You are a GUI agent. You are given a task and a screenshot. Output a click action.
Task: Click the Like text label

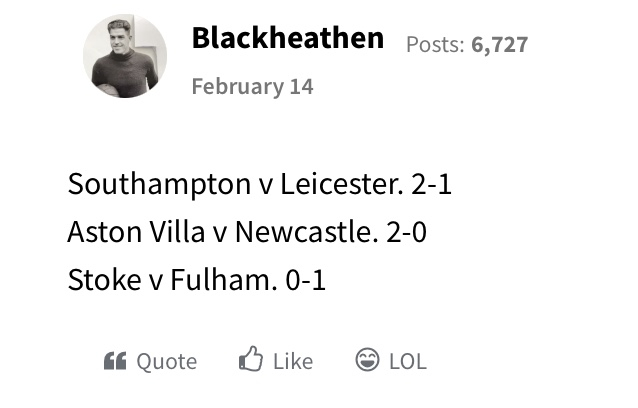click(x=293, y=361)
